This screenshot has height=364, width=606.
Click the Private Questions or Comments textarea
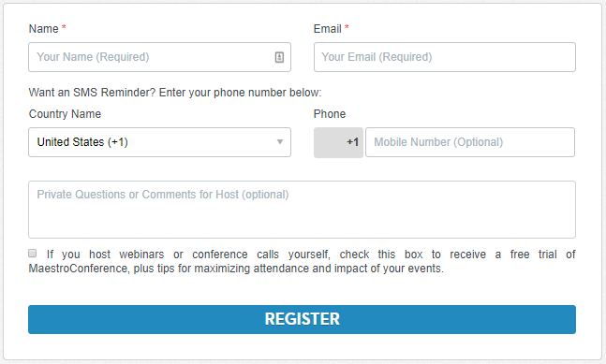click(x=302, y=210)
